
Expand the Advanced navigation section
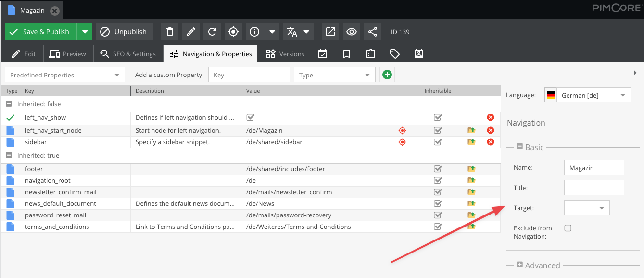click(519, 265)
